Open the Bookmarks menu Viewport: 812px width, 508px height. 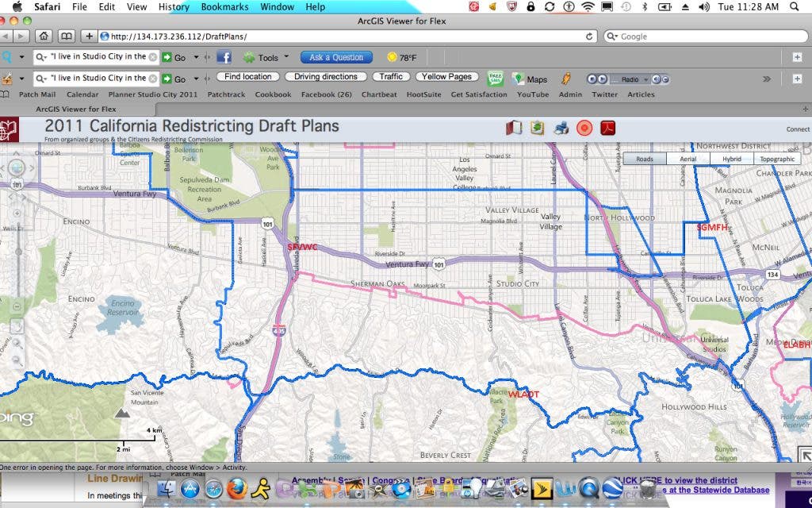(x=224, y=6)
